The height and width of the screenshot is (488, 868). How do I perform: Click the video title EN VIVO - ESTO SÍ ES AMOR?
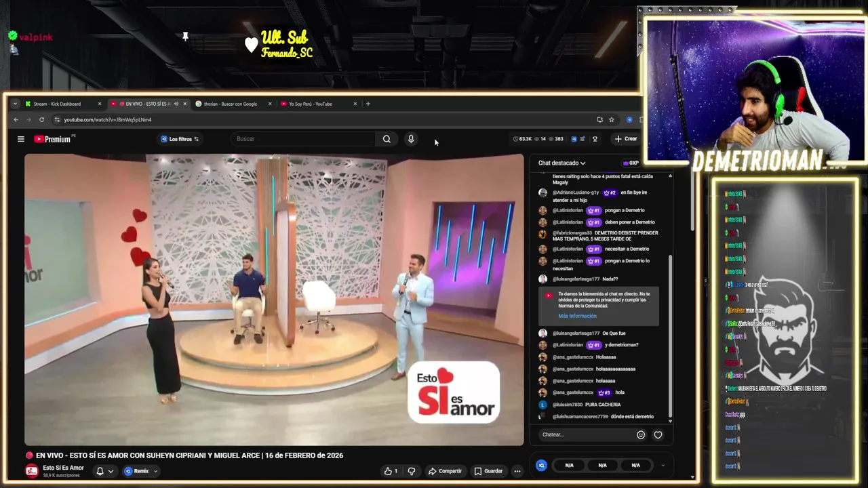[x=189, y=455]
